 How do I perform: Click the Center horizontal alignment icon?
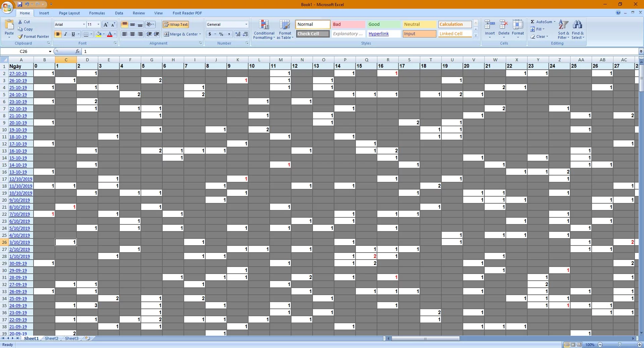pyautogui.click(x=132, y=34)
